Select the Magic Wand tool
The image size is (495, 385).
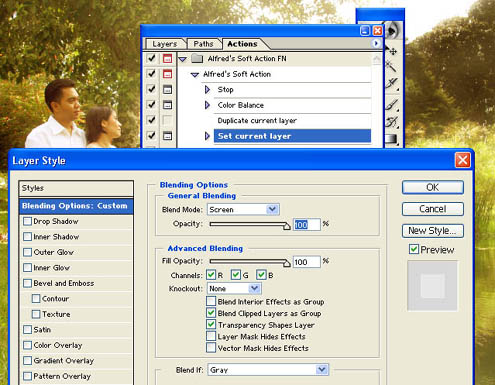point(391,66)
